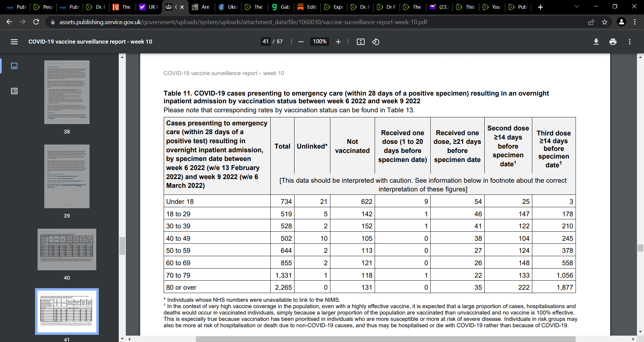Viewport: 644px width, 342px height.
Task: Open the tab search dropdown arrow
Action: [577, 7]
